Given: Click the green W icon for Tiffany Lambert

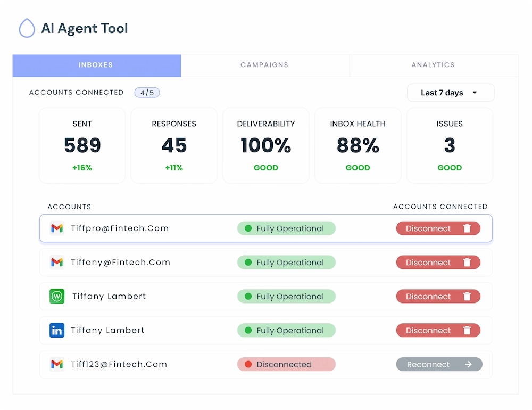Looking at the screenshot, I should pyautogui.click(x=57, y=296).
